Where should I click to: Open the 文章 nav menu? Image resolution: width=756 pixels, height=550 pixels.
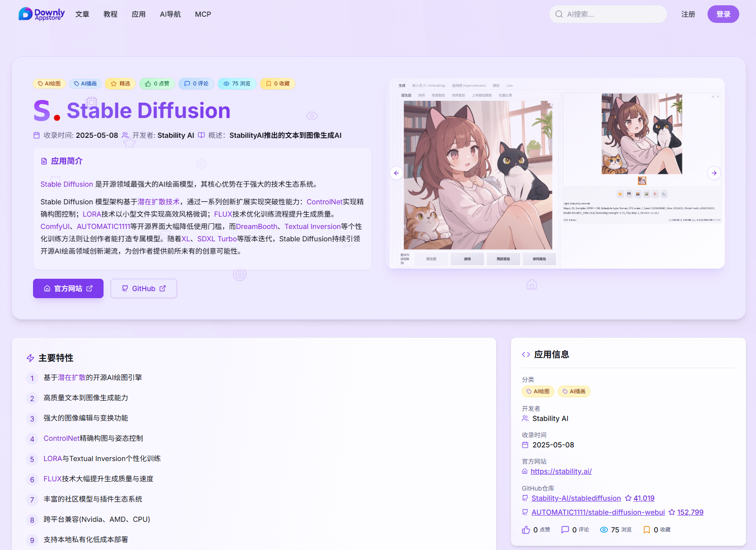pyautogui.click(x=82, y=14)
